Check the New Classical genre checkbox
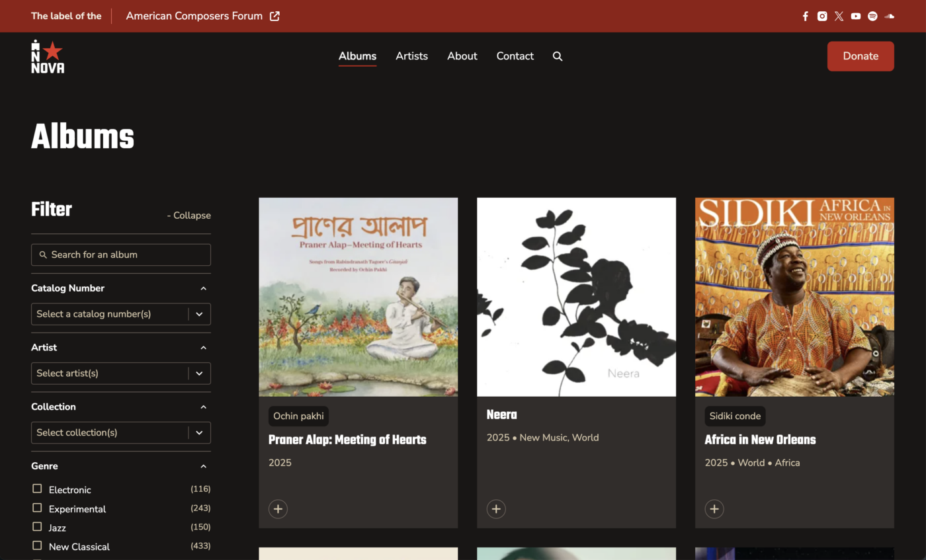The height and width of the screenshot is (560, 926). click(37, 545)
